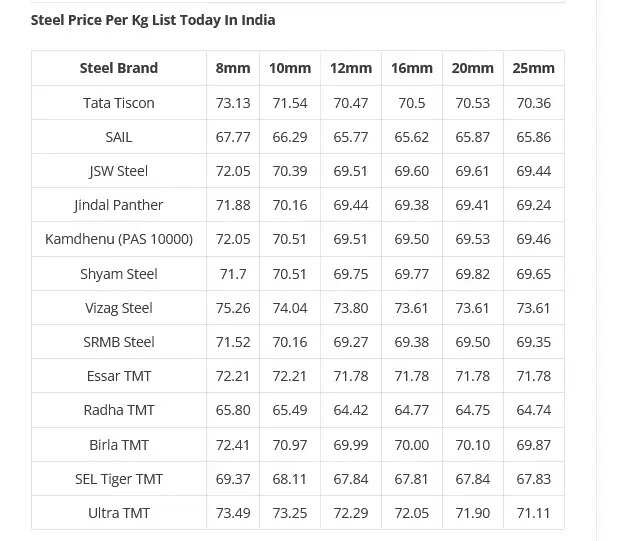630x541 pixels.
Task: Click the JSW Steel brand name
Action: click(119, 171)
